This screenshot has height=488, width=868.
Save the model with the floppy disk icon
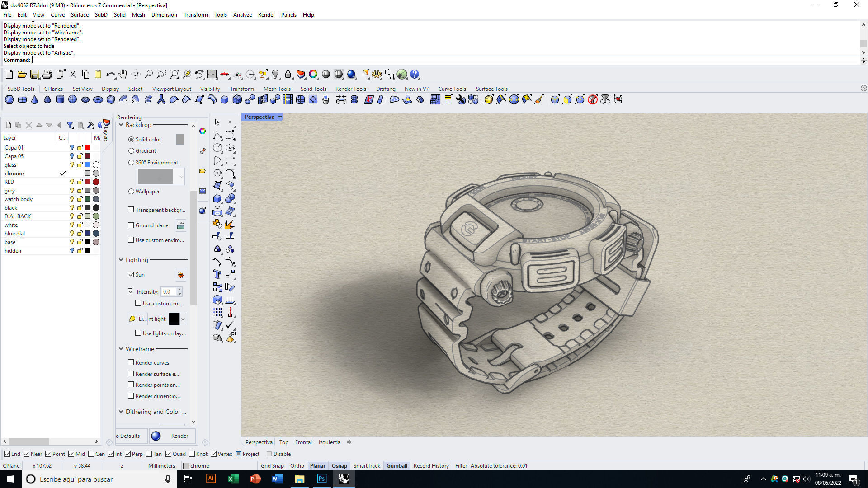point(34,74)
